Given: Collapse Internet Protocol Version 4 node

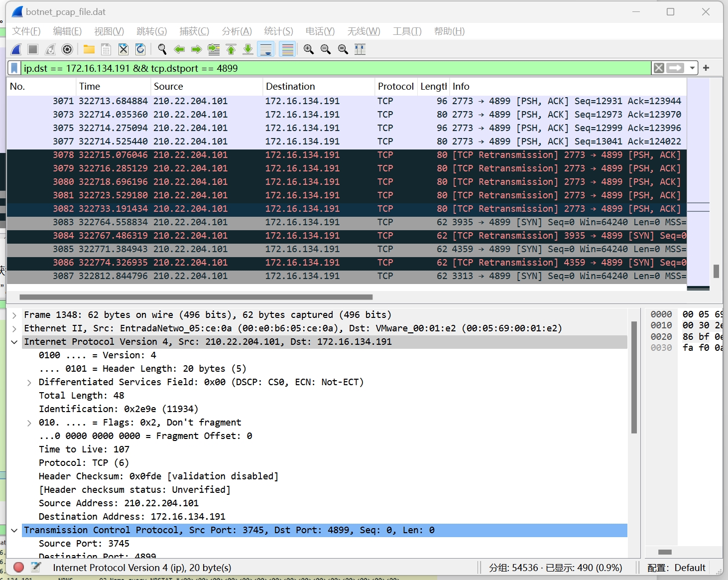Looking at the screenshot, I should 14,342.
